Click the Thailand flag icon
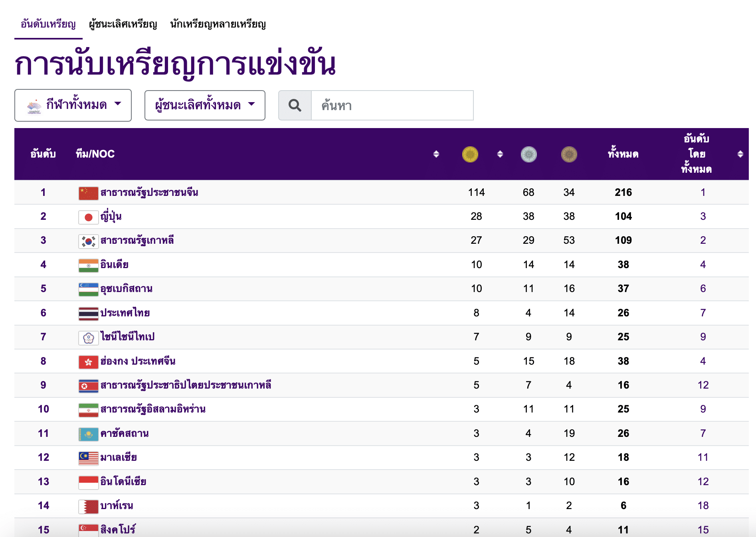Viewport: 756px width, 537px height. click(x=88, y=313)
